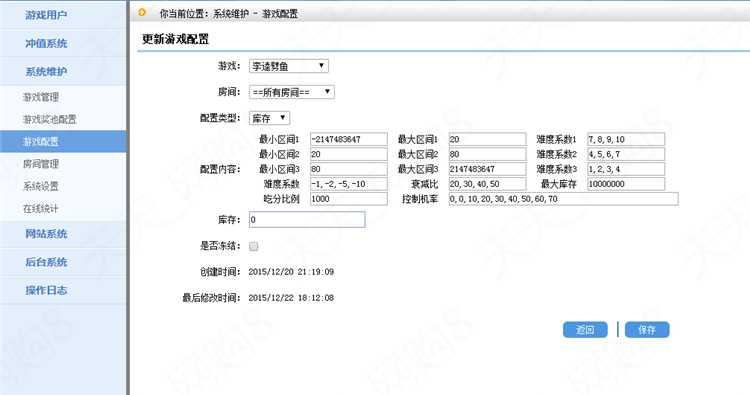Click the 最小区间1 input field
750x395 pixels.
(x=349, y=139)
